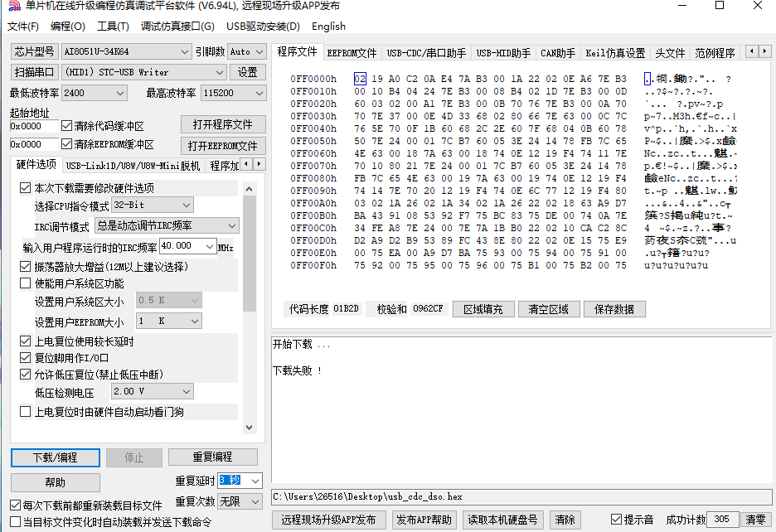Click code start address field 0x0000
Image resolution: width=776 pixels, height=532 pixels.
pos(34,126)
